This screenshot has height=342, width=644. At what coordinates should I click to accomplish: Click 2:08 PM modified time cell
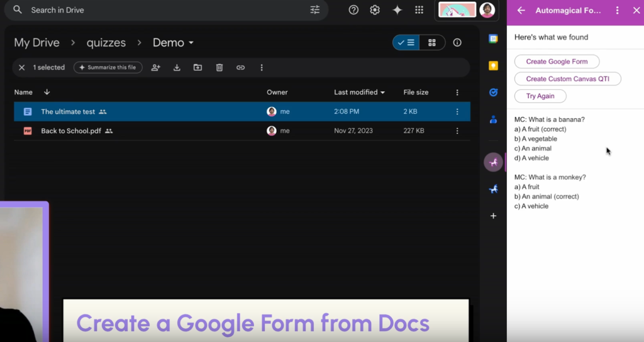point(347,111)
